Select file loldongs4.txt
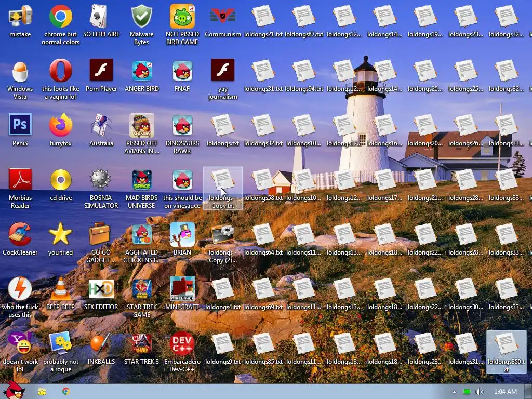The image size is (532, 399). (x=222, y=289)
